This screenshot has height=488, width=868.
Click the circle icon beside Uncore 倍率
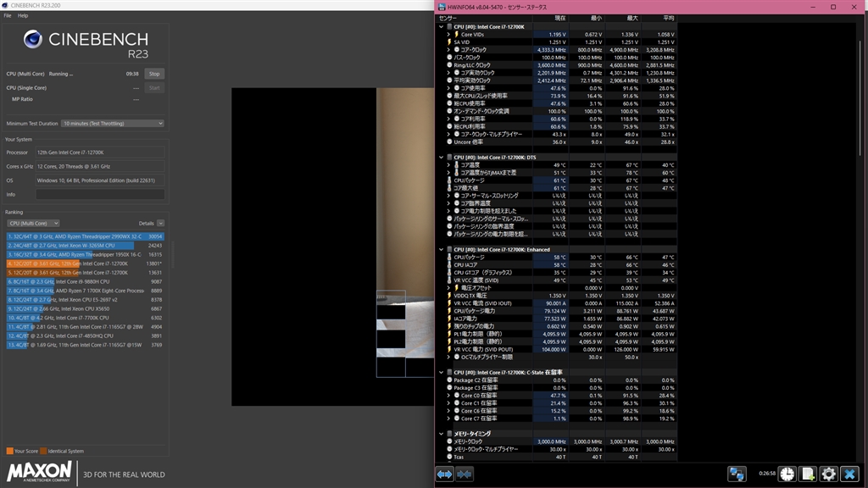[x=449, y=142]
